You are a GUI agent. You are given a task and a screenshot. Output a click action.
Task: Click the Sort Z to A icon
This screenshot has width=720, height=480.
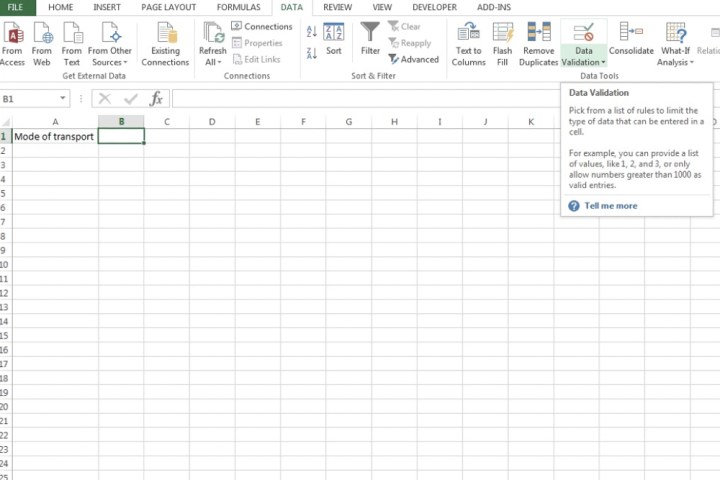pyautogui.click(x=312, y=52)
